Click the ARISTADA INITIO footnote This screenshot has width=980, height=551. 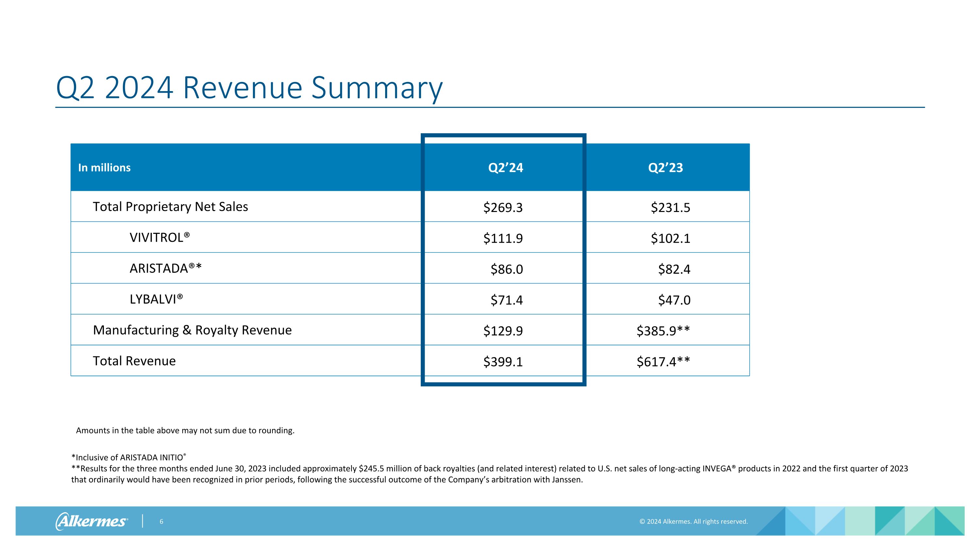129,458
